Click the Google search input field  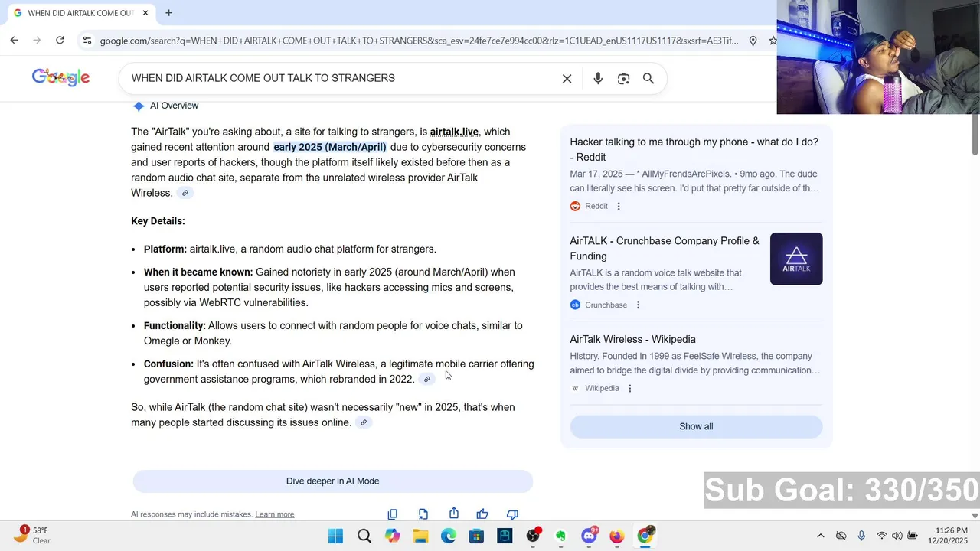point(345,78)
